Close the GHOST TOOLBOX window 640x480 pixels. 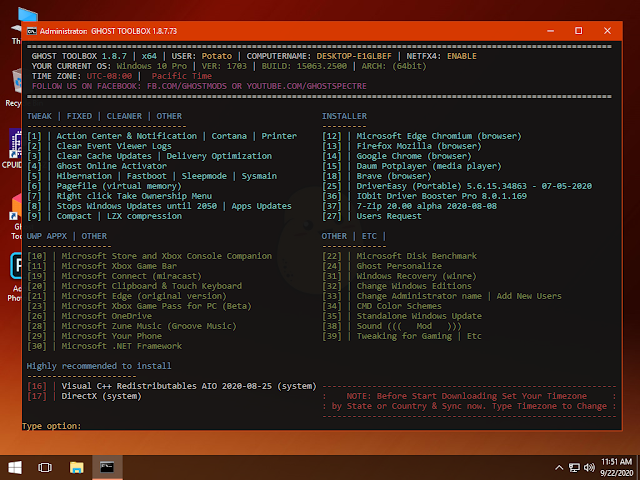[607, 31]
